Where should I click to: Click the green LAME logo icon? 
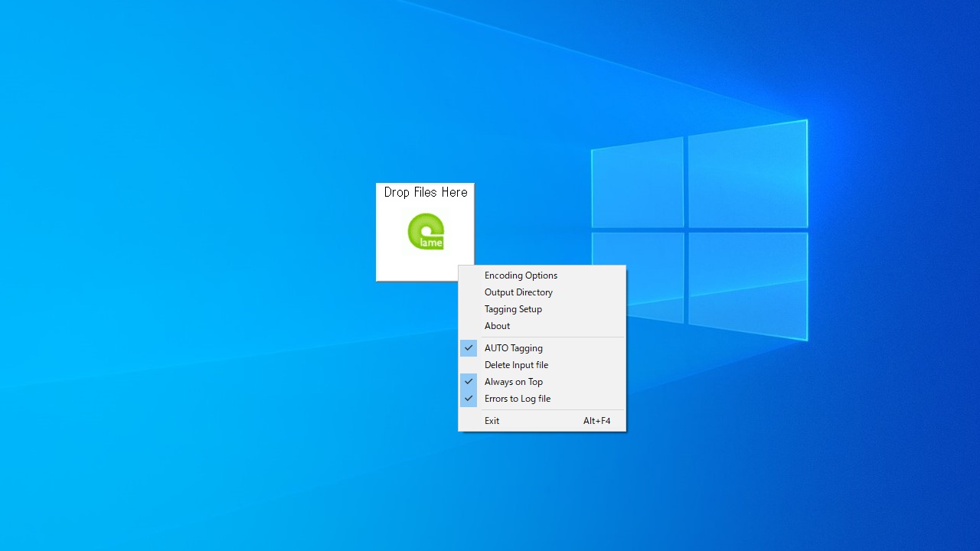(426, 232)
